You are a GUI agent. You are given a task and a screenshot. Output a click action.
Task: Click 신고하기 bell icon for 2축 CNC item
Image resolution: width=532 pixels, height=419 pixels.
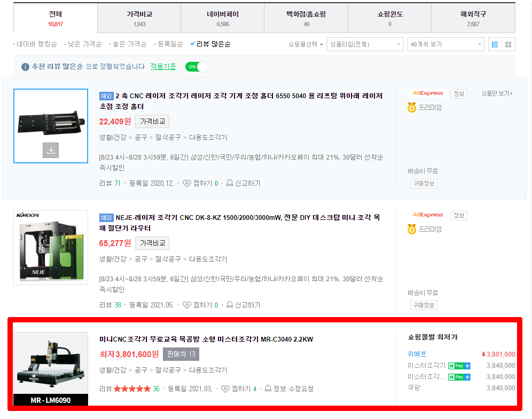tap(230, 183)
